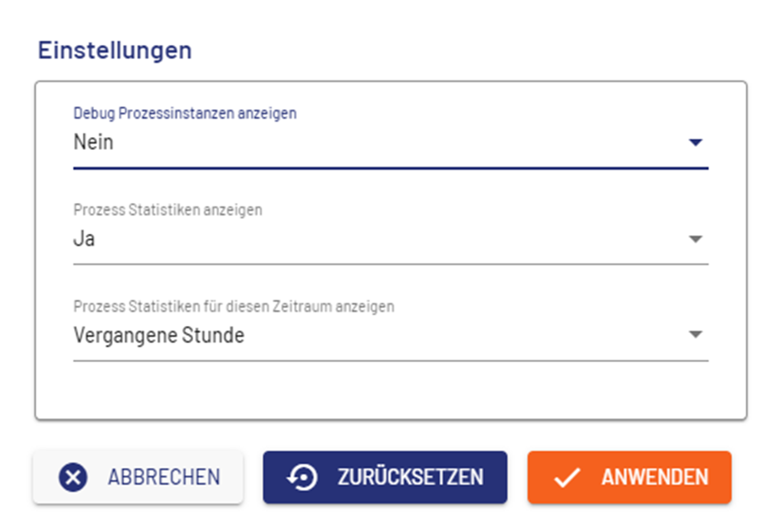Apply settings via the Anwenden text
The image size is (782, 532).
pyautogui.click(x=654, y=477)
